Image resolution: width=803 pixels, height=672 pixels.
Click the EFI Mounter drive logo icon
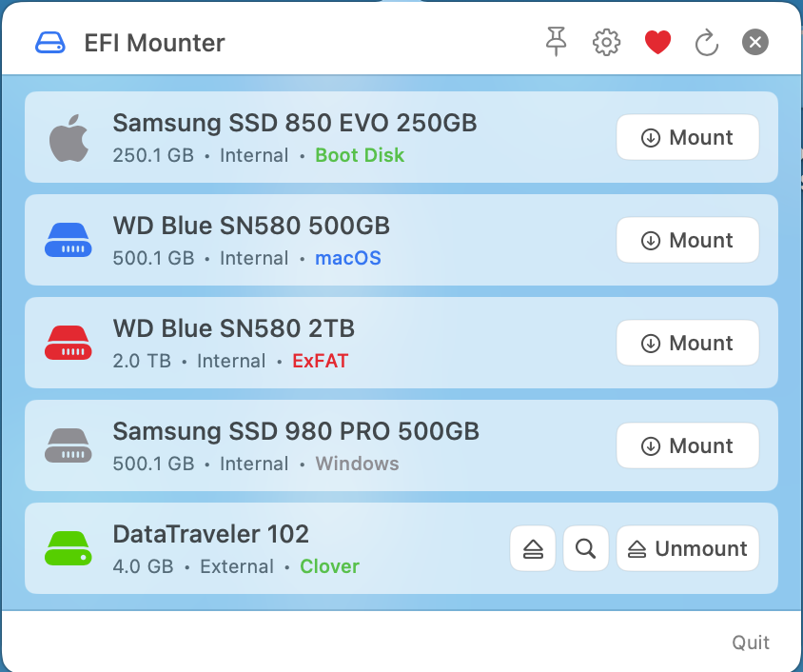pos(49,43)
